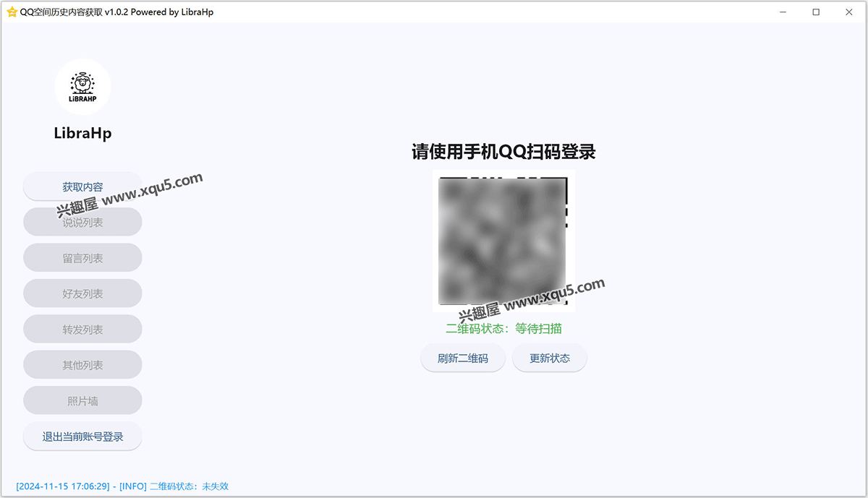View the 转发列表 section
868x498 pixels.
(x=82, y=329)
